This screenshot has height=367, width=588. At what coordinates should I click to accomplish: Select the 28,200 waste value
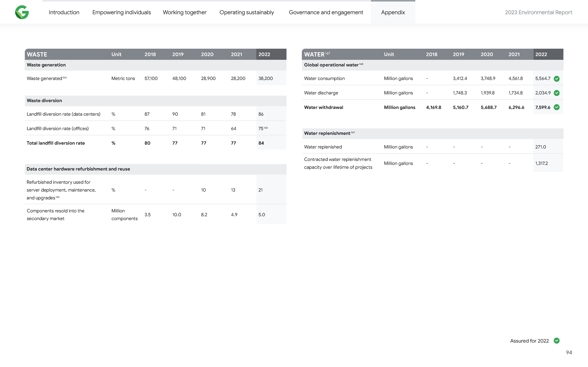(x=238, y=78)
